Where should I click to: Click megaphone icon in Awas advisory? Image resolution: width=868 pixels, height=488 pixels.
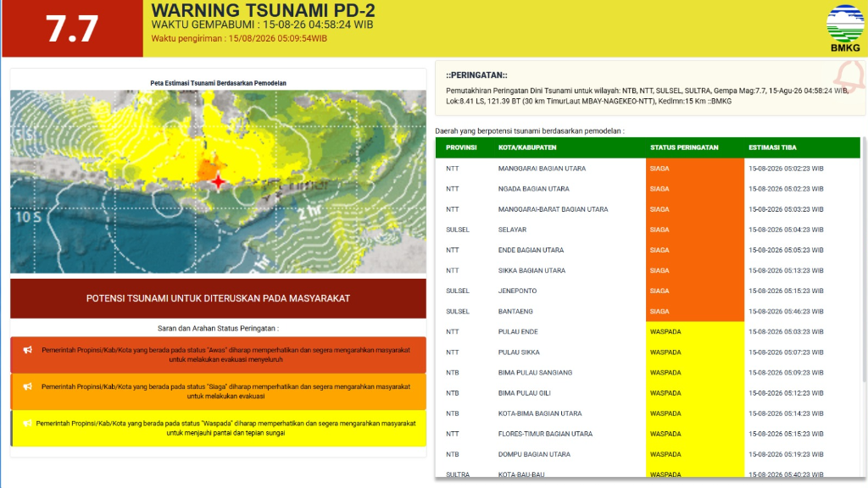(28, 350)
